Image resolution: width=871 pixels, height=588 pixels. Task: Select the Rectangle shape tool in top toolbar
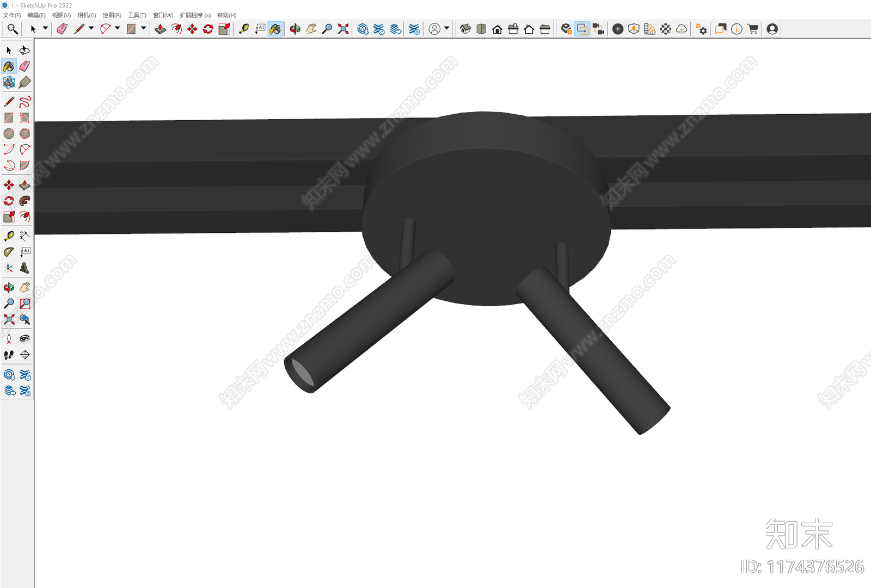point(131,29)
